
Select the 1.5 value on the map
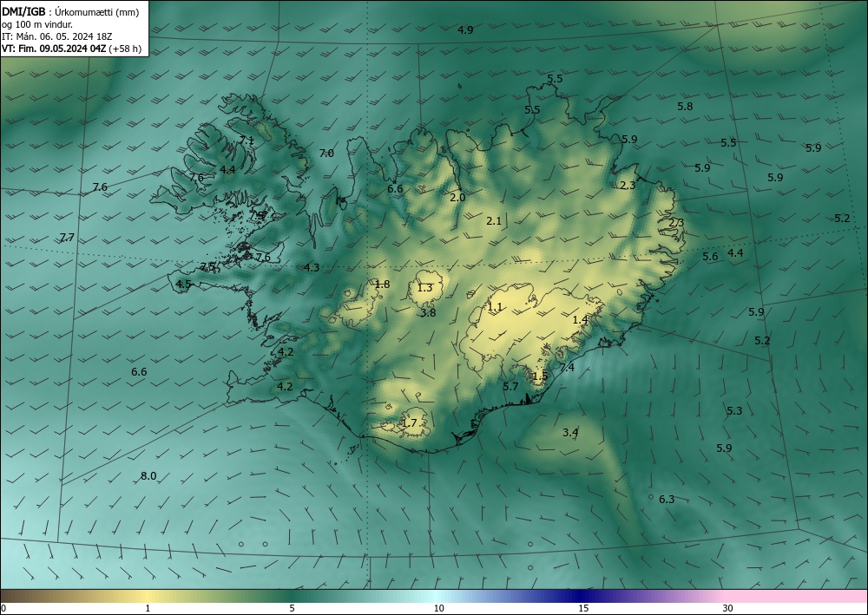540,376
